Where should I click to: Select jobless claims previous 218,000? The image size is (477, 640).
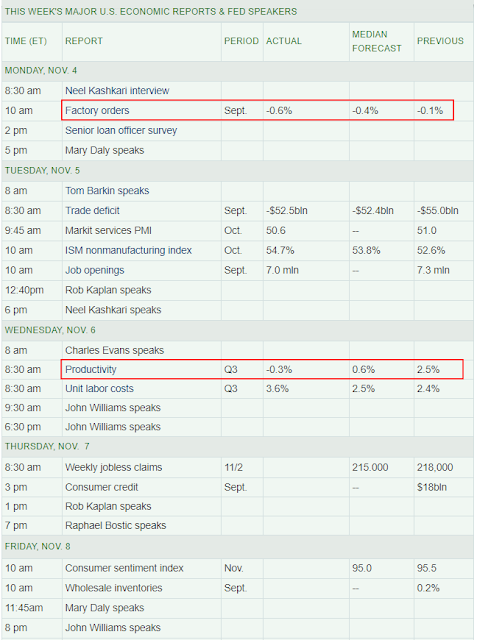pyautogui.click(x=435, y=468)
